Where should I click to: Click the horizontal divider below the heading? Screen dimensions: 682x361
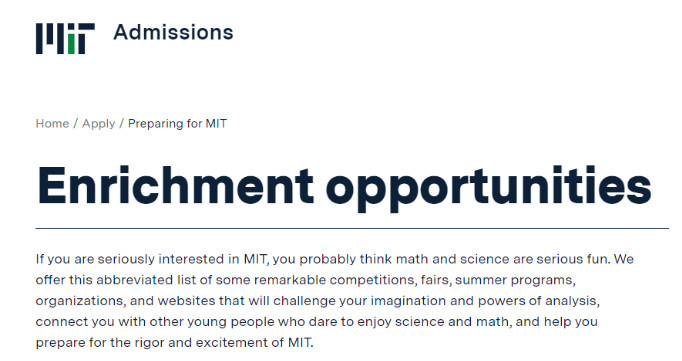click(352, 228)
